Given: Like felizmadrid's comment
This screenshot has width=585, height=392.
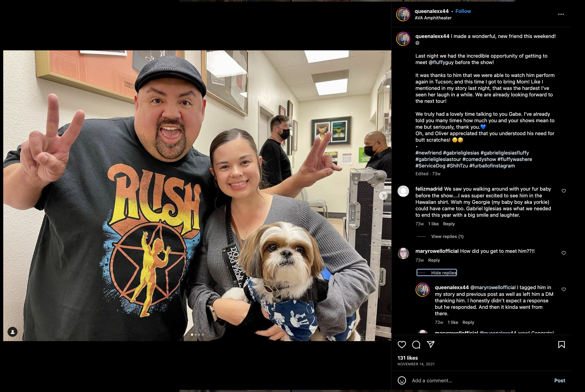Looking at the screenshot, I should click(x=564, y=191).
